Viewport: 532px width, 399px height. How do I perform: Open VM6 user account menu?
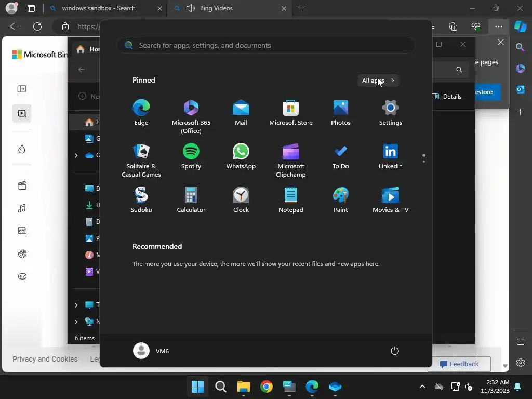point(151,351)
